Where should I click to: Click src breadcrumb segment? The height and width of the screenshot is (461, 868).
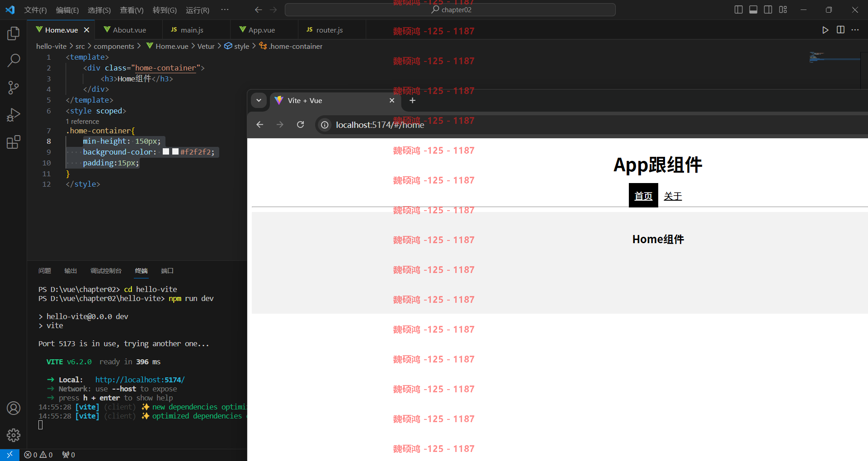click(80, 46)
